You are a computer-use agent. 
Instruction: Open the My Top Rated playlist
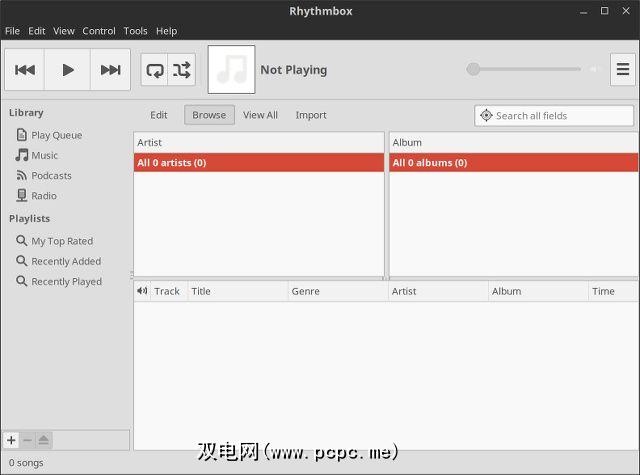(61, 241)
